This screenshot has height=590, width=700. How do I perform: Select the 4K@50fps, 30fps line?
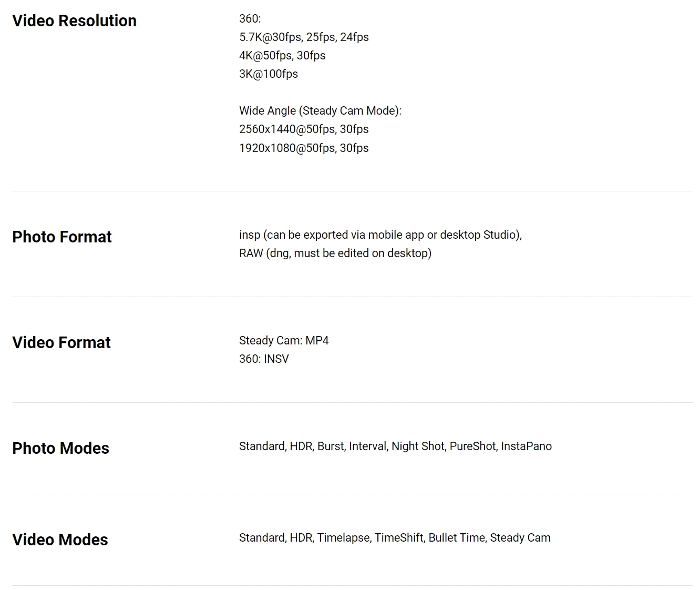pyautogui.click(x=282, y=56)
